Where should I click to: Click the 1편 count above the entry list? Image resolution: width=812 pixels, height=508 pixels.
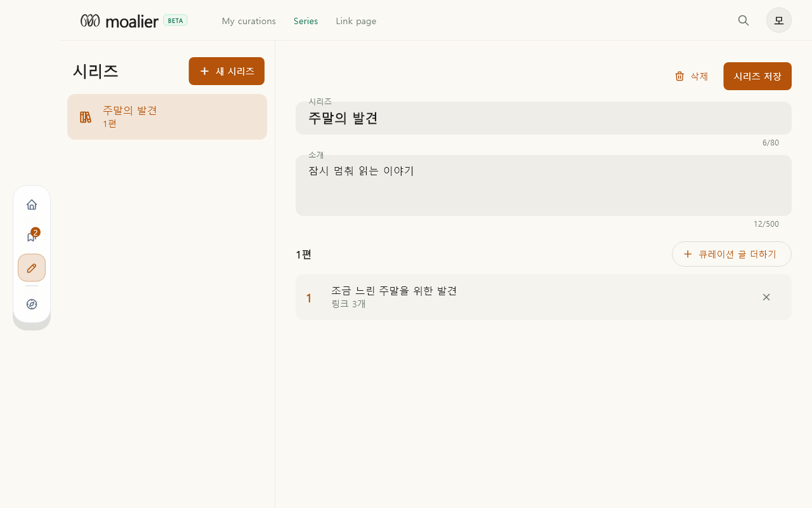click(x=303, y=255)
